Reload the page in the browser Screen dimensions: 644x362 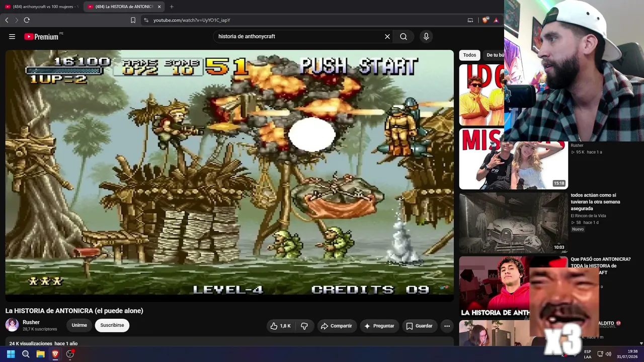(27, 20)
